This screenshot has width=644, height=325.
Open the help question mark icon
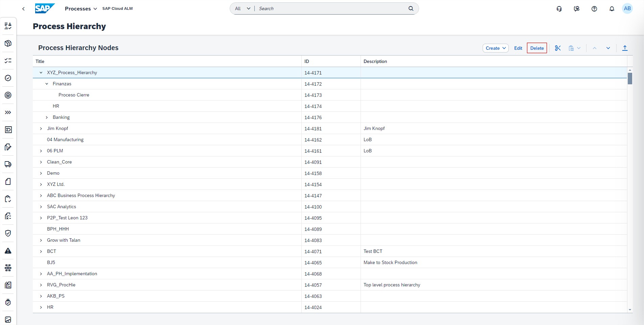point(594,9)
